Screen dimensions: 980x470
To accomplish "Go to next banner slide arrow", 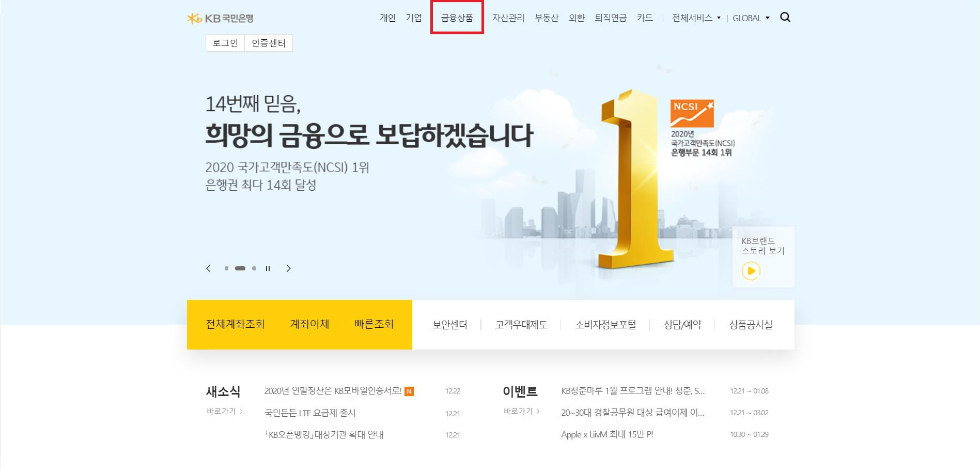I will 288,268.
